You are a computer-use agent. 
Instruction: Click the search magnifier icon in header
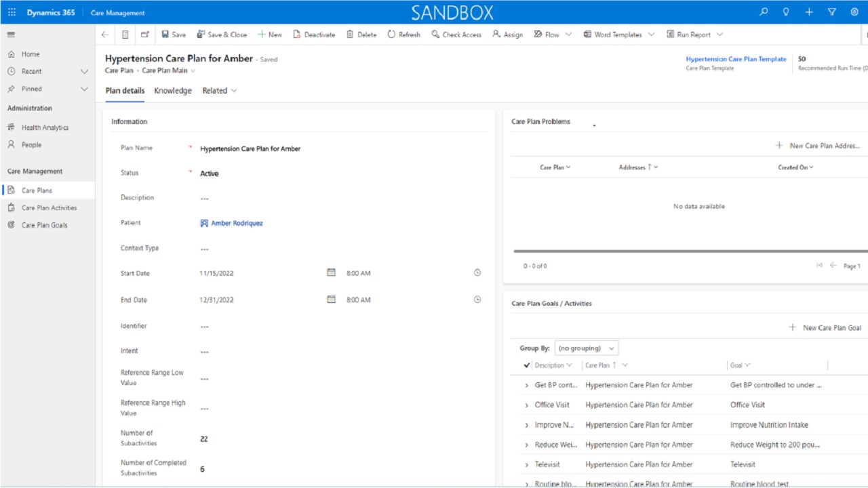pyautogui.click(x=764, y=12)
